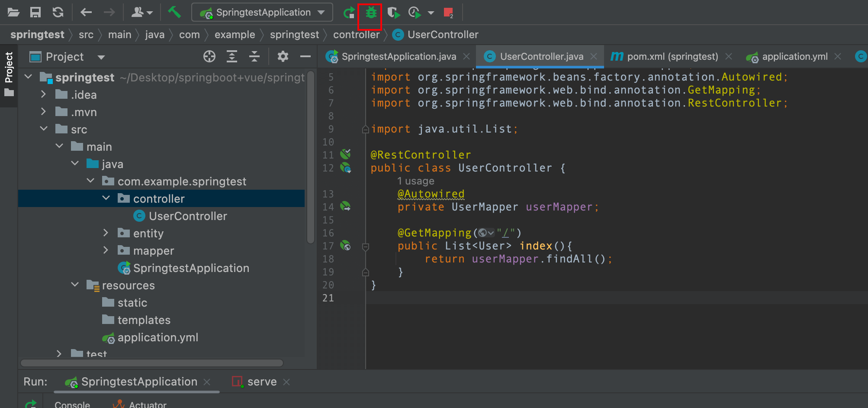The image size is (868, 408).
Task: Open file with folder icon in toolbar
Action: point(13,12)
